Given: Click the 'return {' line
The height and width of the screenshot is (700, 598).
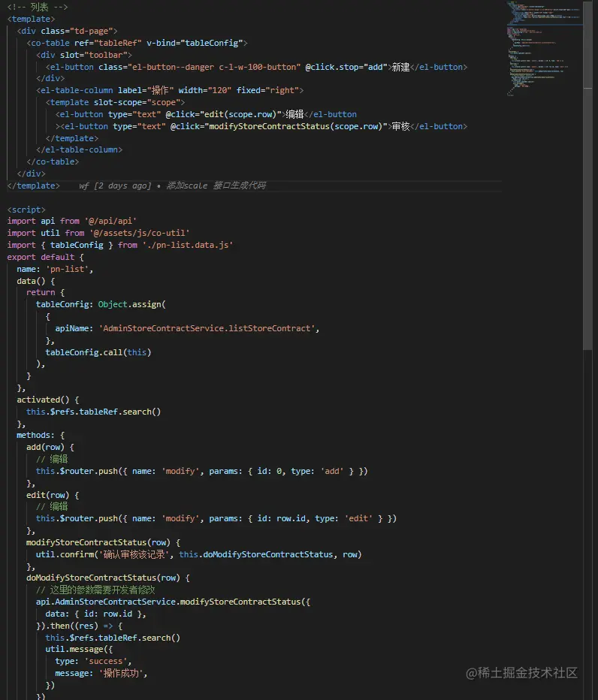Looking at the screenshot, I should click(x=46, y=293).
